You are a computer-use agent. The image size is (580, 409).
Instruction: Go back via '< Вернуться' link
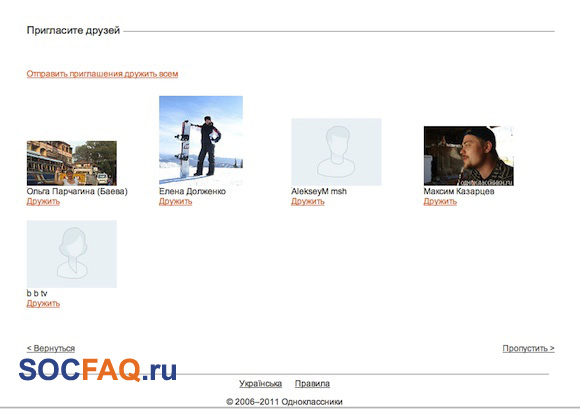coord(51,348)
